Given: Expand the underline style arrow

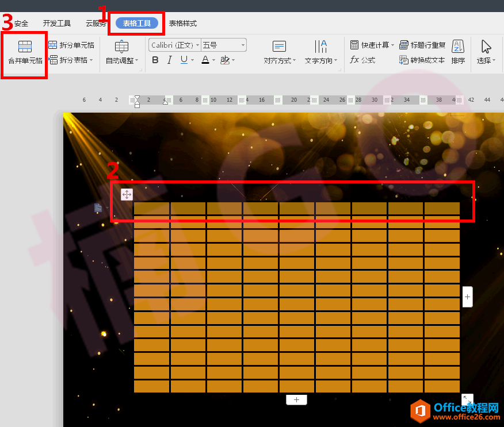Looking at the screenshot, I should (x=193, y=60).
